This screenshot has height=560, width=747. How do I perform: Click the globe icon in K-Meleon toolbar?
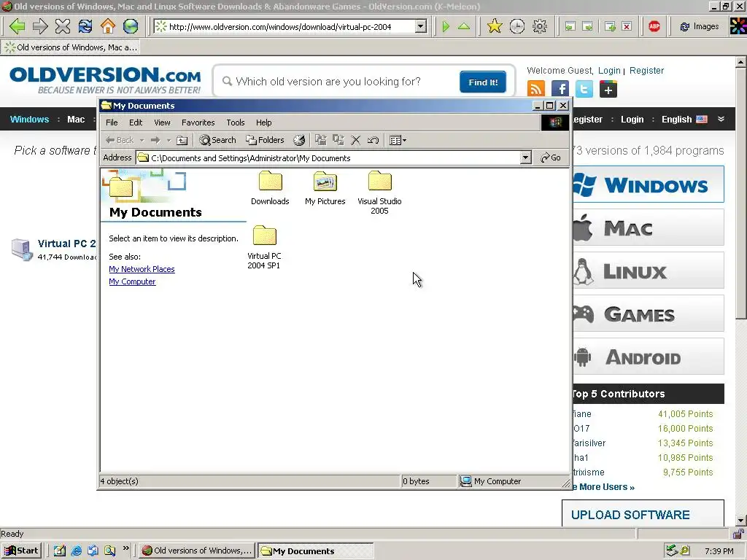131,26
